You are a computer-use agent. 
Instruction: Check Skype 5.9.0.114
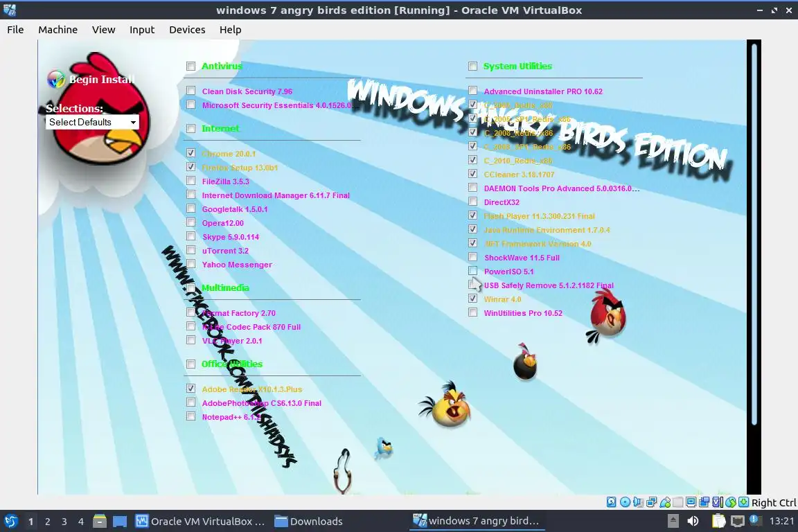coord(191,236)
